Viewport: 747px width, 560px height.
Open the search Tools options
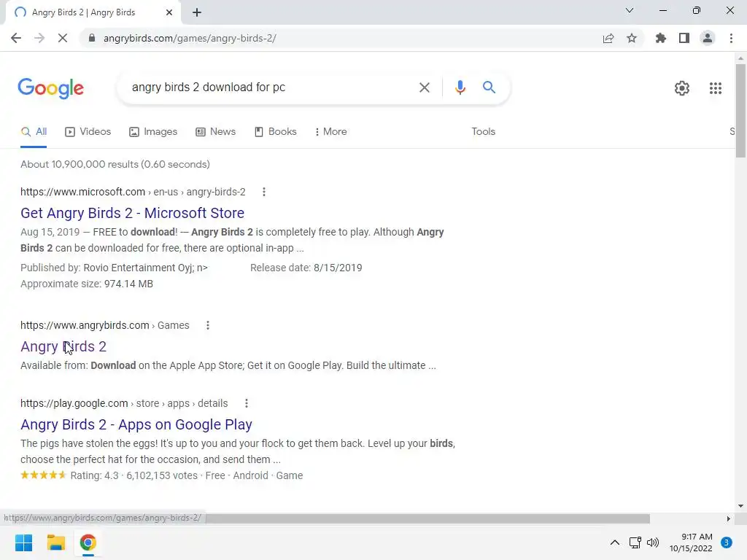pyautogui.click(x=483, y=131)
